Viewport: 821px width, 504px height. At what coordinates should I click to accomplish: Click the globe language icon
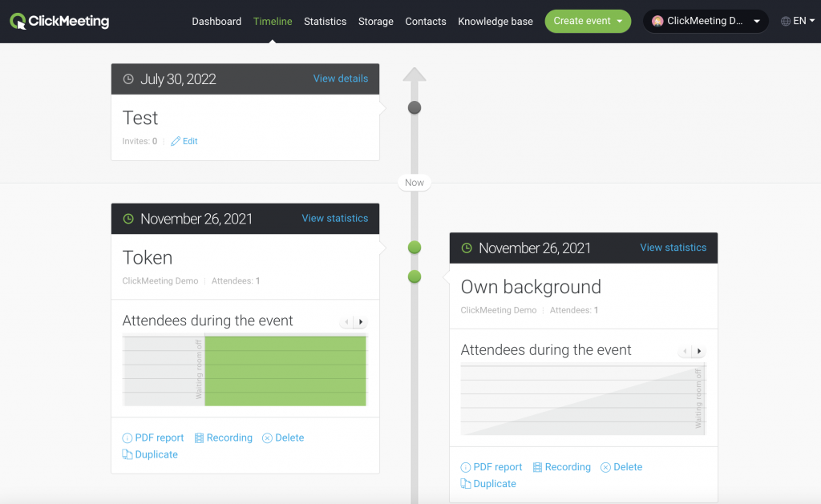786,21
